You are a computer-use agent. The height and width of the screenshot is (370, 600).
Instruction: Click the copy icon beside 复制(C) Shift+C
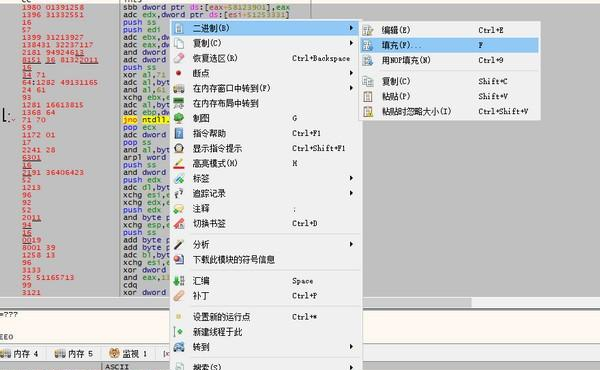pyautogui.click(x=368, y=81)
